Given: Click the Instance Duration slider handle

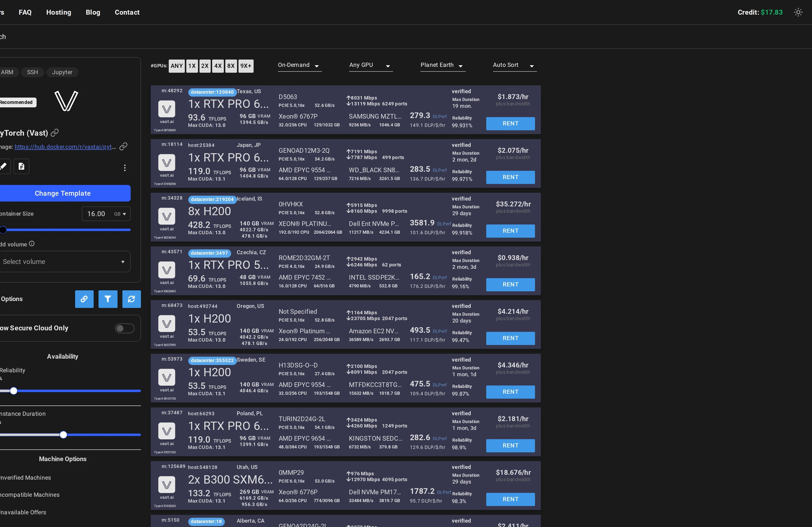Looking at the screenshot, I should click(63, 435).
